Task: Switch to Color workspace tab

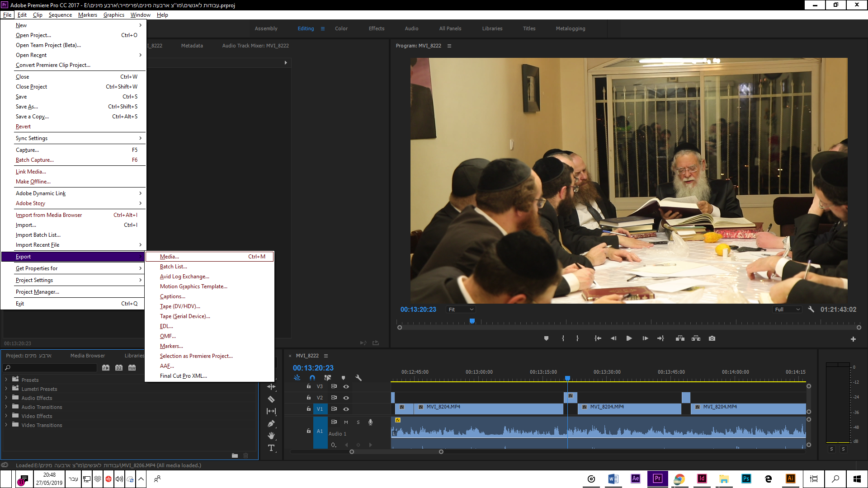Action: (x=341, y=28)
